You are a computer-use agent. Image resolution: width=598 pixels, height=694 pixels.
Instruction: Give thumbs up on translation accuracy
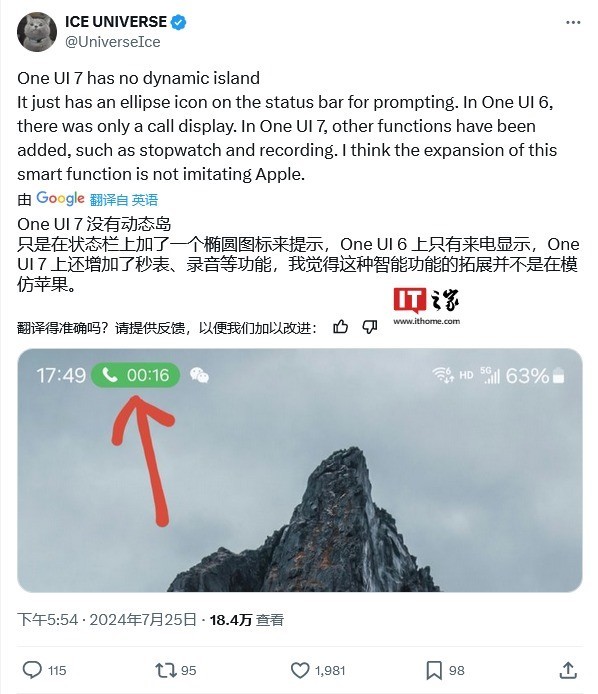pos(340,327)
